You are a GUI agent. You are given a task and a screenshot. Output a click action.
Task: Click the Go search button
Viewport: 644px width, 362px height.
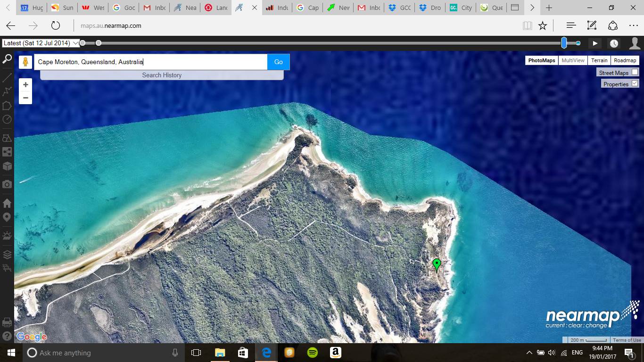(279, 62)
